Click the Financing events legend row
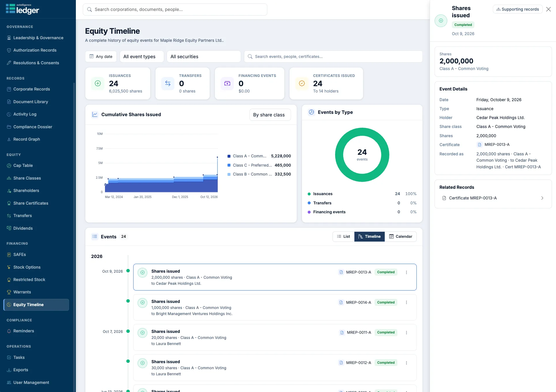556x392 pixels. pos(362,212)
